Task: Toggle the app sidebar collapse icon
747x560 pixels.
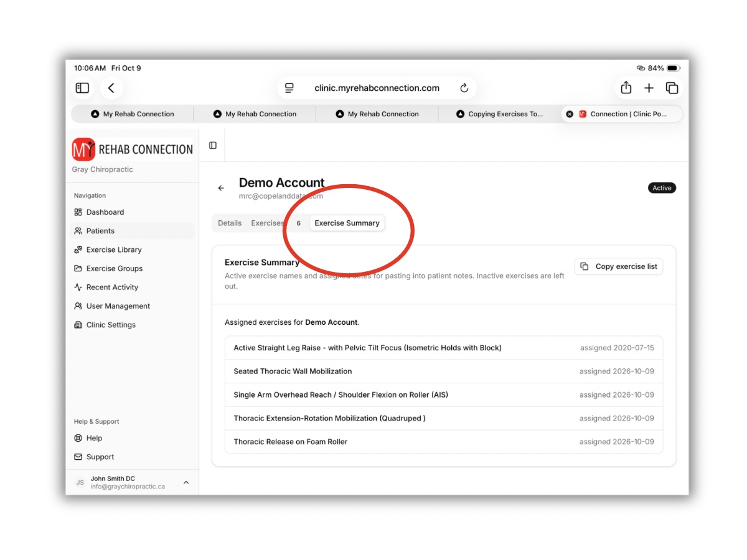Action: point(213,146)
